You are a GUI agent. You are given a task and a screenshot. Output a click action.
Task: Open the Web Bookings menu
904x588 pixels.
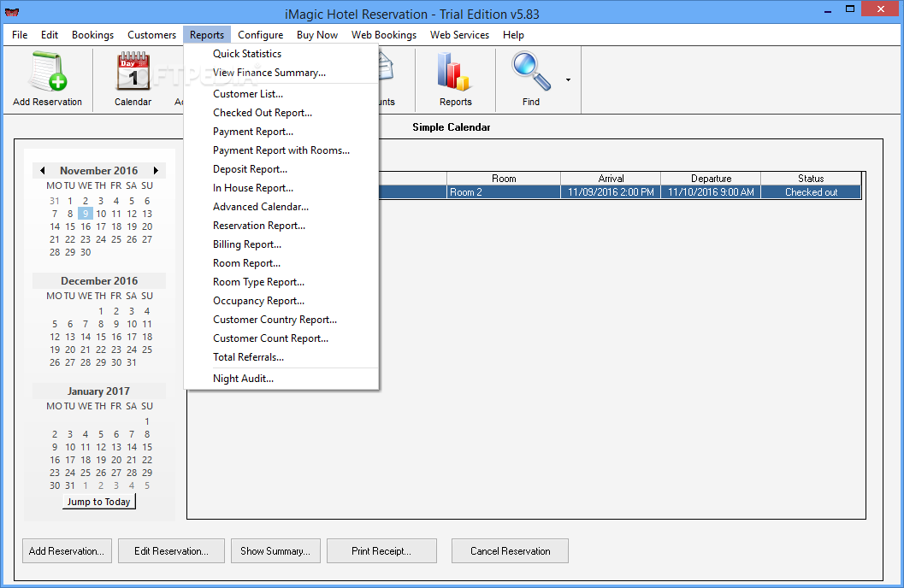click(x=384, y=35)
